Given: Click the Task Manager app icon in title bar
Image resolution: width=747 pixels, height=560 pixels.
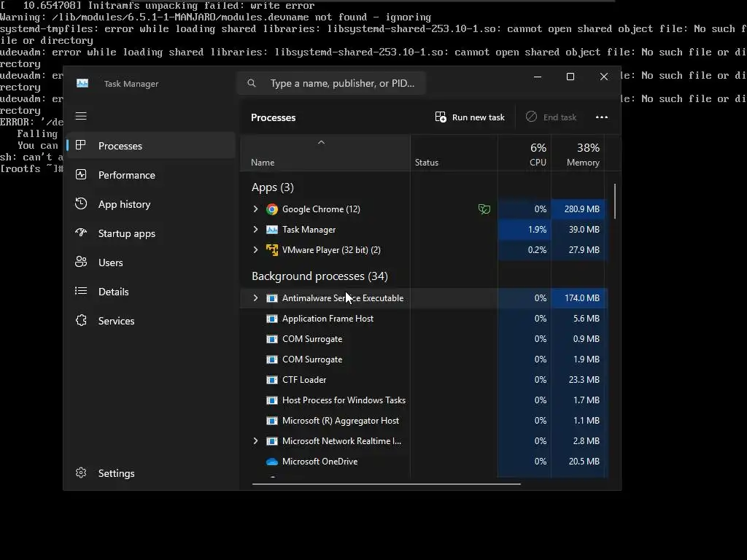Looking at the screenshot, I should tap(82, 83).
